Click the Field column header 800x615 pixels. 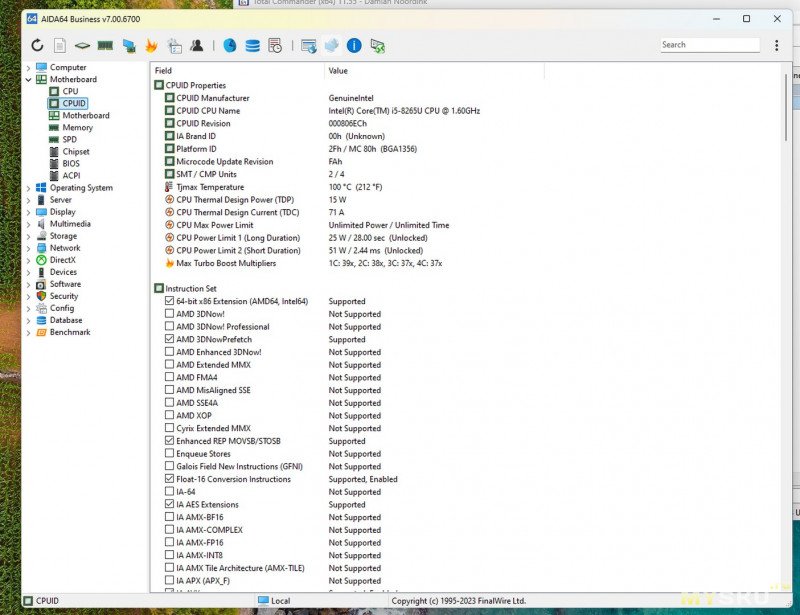[237, 70]
